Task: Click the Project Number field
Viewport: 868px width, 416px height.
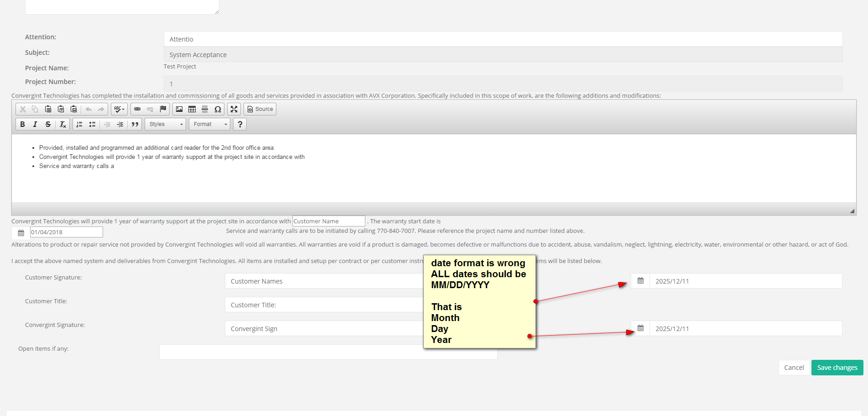Action: (503, 84)
